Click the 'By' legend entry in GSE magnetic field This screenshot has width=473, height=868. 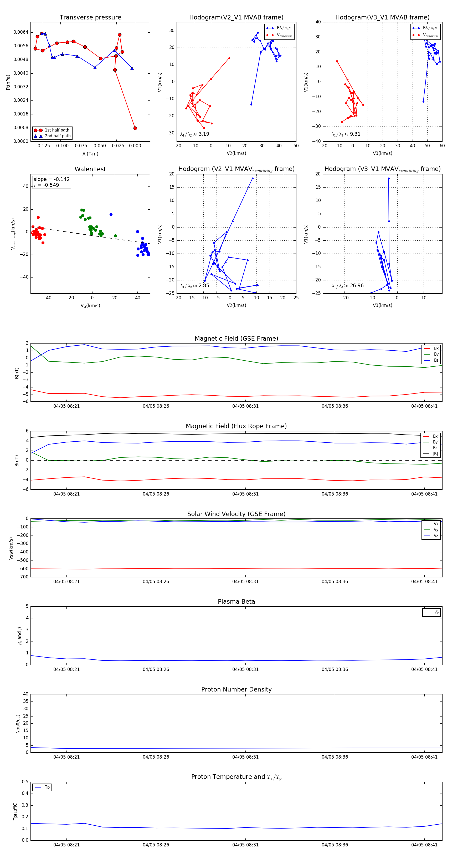tap(431, 354)
